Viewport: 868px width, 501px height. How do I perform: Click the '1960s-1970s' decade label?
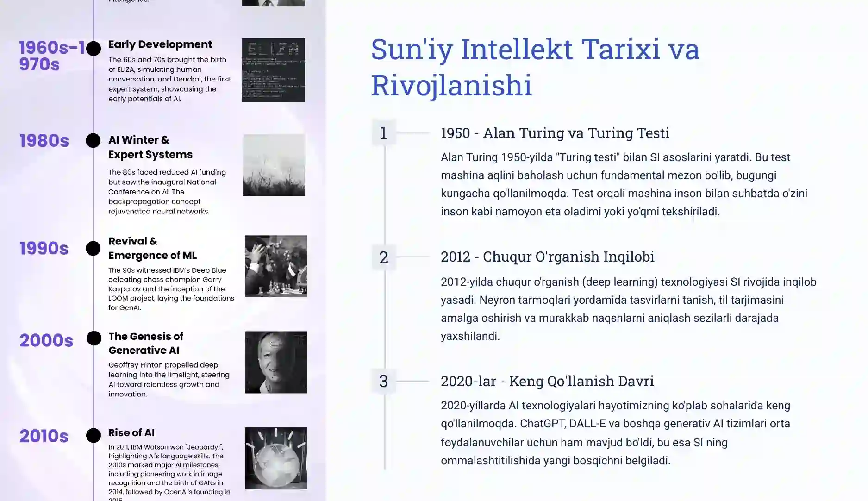point(52,56)
